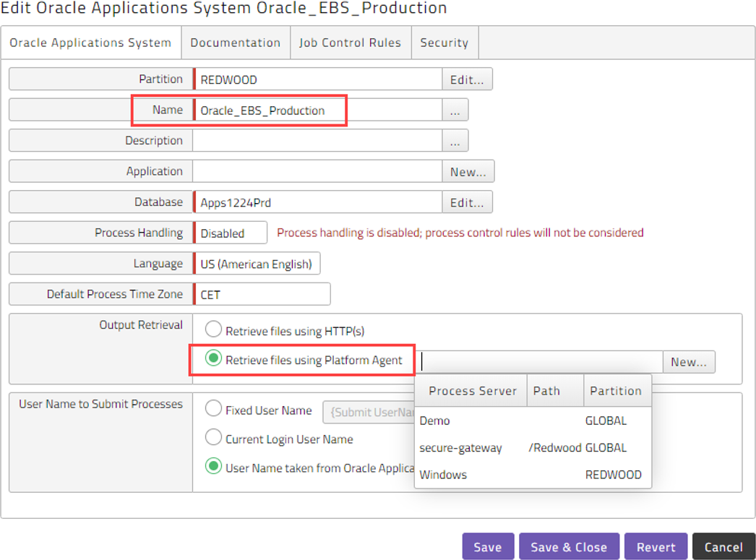Click the Edit button next to Partition
Image resolution: width=756 pixels, height=560 pixels.
click(467, 79)
